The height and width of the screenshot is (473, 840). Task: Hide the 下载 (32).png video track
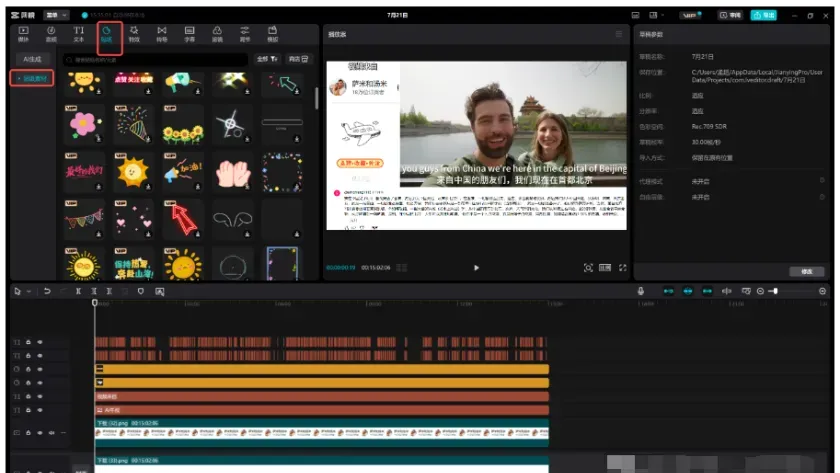40,432
